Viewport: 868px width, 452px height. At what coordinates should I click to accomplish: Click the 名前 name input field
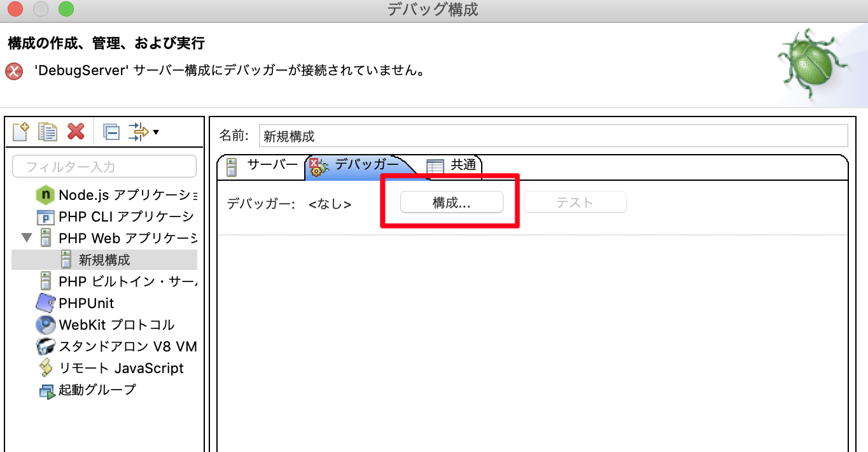click(554, 136)
